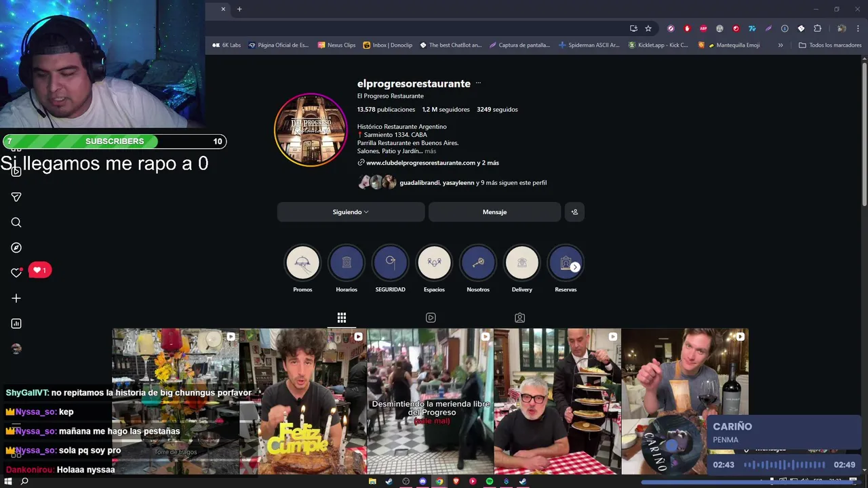Open Promos story highlight
868x488 pixels.
point(302,263)
